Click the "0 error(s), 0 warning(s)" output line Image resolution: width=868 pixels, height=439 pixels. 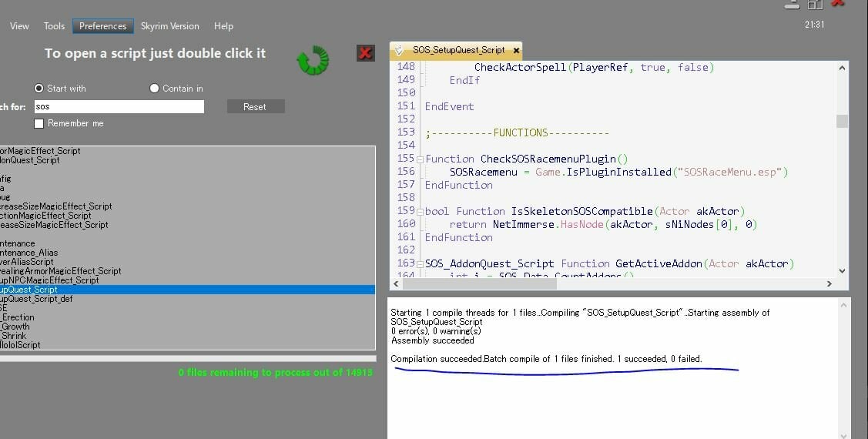(436, 331)
